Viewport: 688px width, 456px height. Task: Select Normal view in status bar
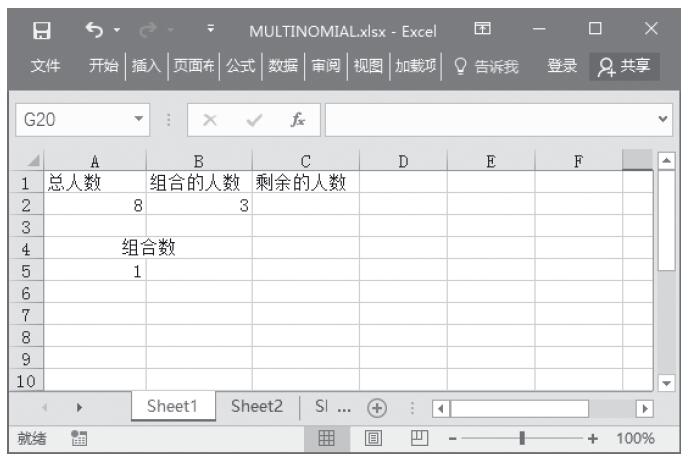point(326,438)
